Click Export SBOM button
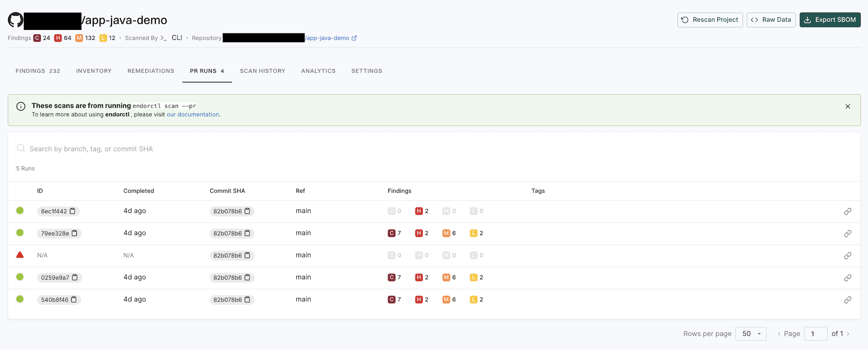 (x=830, y=20)
